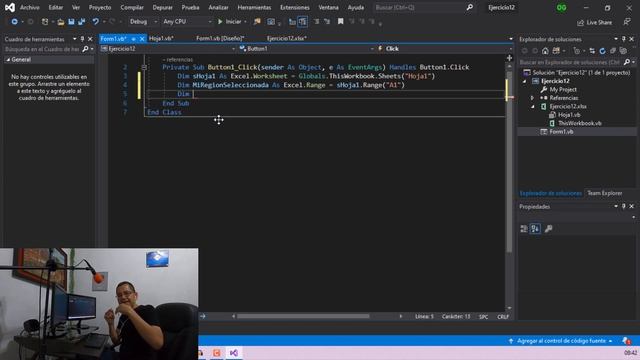The height and width of the screenshot is (360, 640).
Task: Save the current file with the disk icon
Action: pyautogui.click(x=71, y=22)
